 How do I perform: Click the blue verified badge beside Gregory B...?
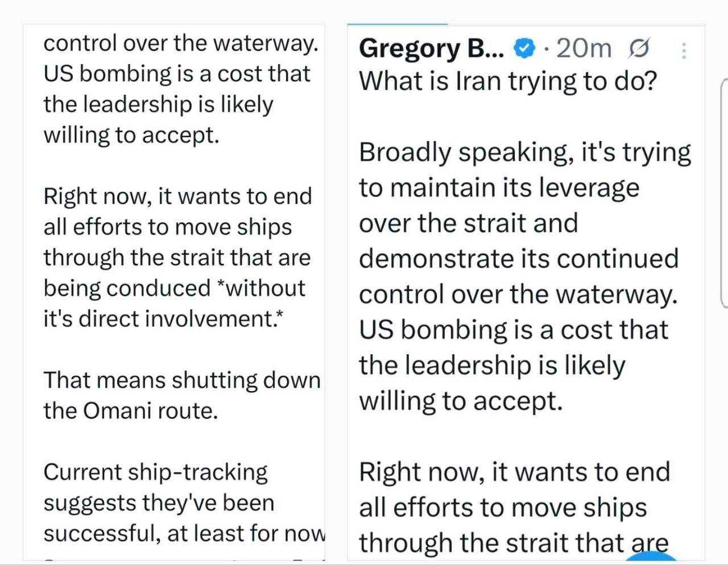[524, 49]
